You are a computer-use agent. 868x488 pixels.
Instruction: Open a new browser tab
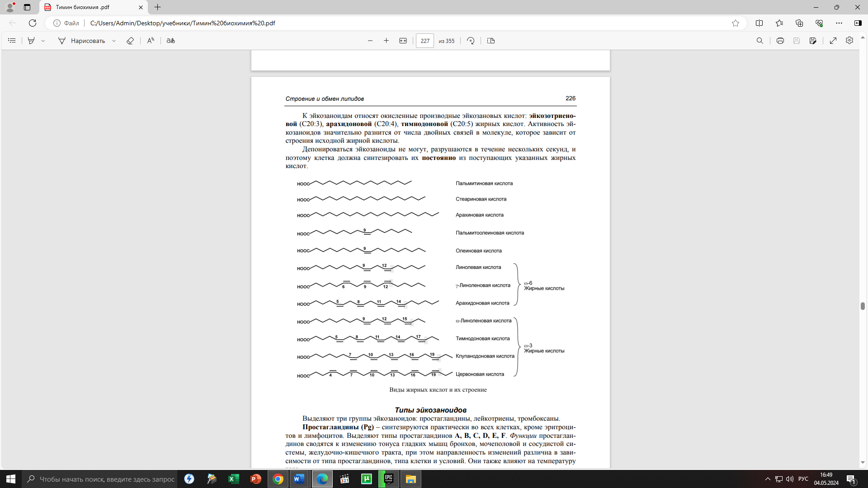click(x=157, y=7)
